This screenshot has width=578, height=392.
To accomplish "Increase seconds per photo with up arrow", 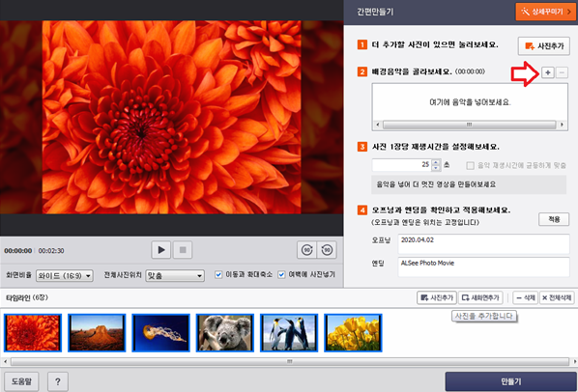I will click(436, 162).
